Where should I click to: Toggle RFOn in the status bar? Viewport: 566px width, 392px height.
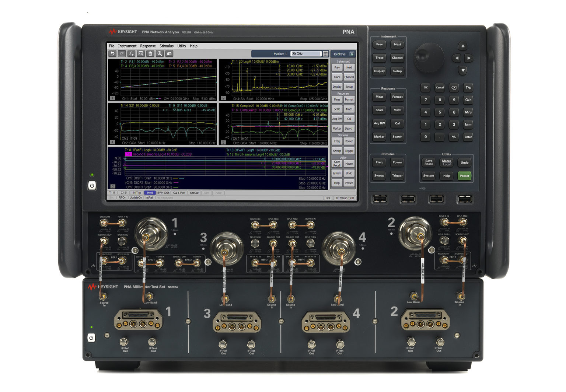coord(122,198)
